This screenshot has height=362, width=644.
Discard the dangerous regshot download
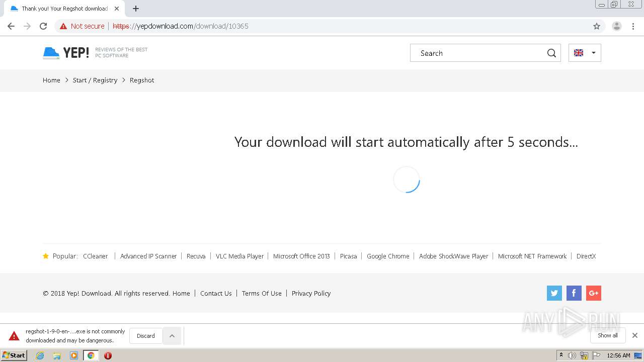(x=146, y=336)
